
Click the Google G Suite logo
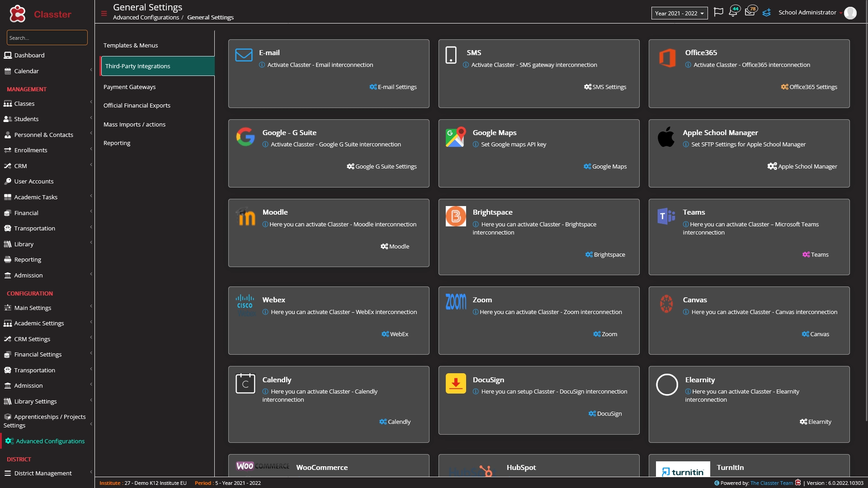click(x=245, y=136)
